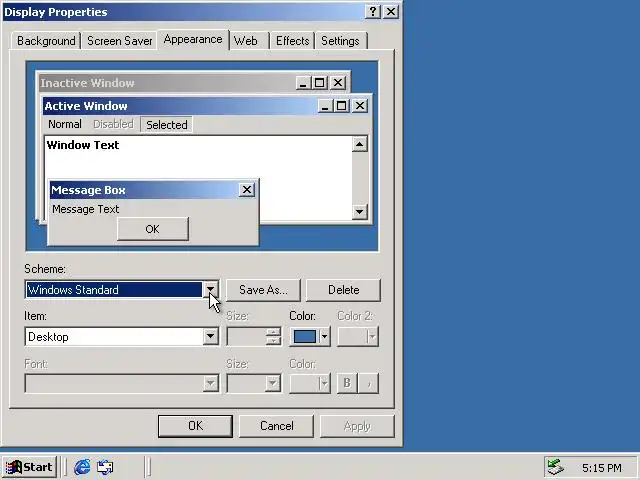Open the Effects tab
Image resolution: width=640 pixels, height=480 pixels.
click(292, 41)
